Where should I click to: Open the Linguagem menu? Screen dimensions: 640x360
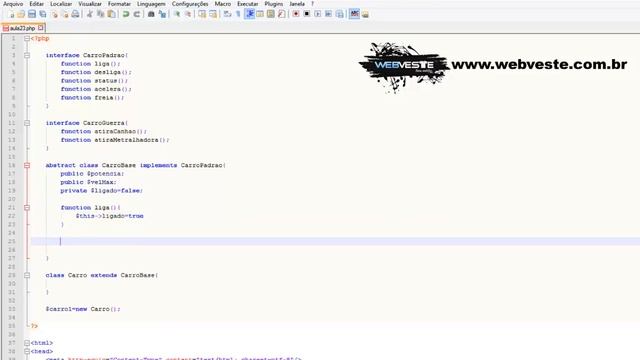click(x=151, y=4)
